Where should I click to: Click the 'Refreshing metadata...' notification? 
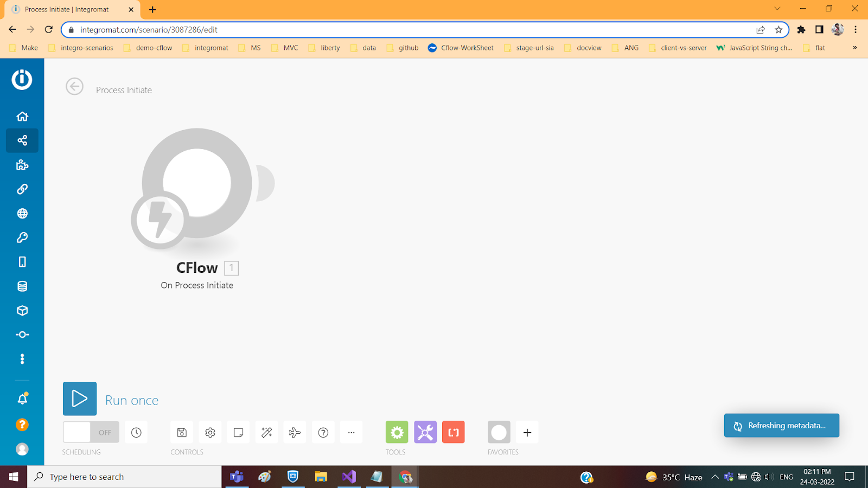click(782, 426)
